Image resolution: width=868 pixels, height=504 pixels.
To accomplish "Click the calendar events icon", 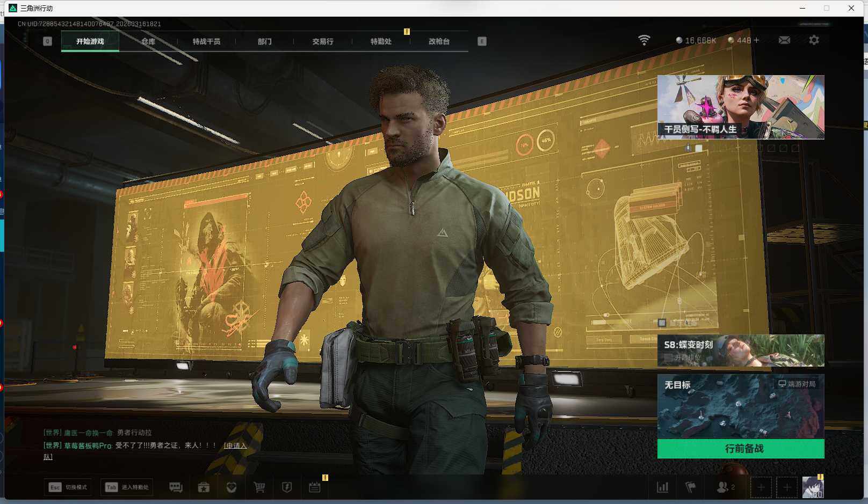I will (x=315, y=487).
